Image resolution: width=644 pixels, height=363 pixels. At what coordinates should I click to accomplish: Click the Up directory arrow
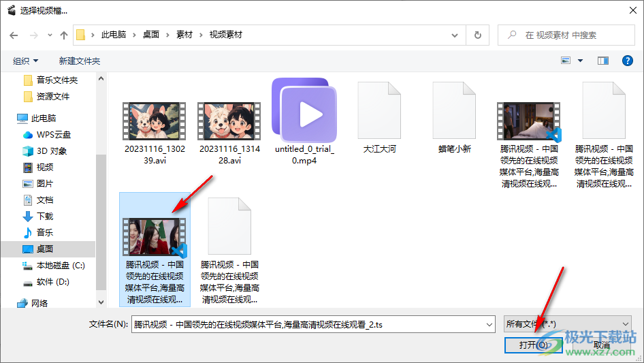[64, 35]
